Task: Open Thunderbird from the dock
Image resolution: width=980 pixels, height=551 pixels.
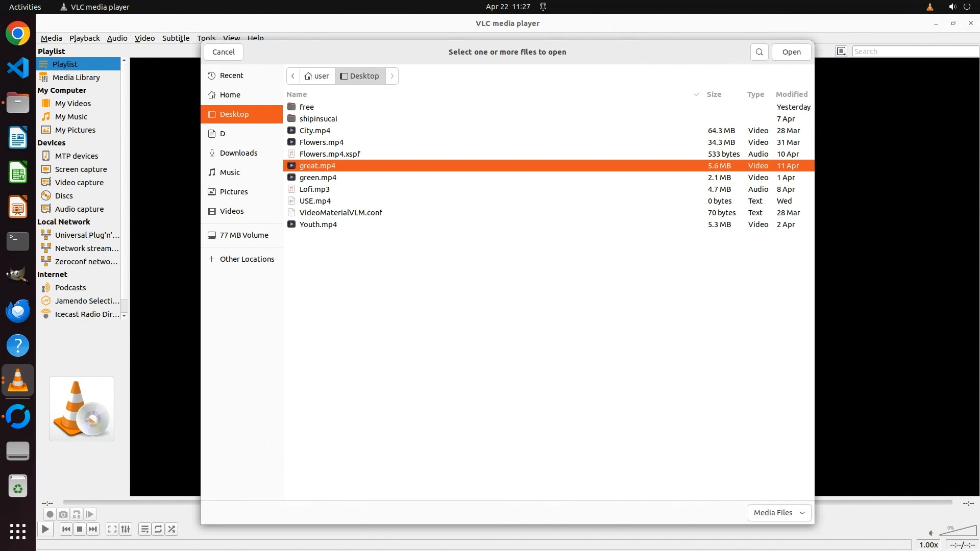Action: [18, 311]
